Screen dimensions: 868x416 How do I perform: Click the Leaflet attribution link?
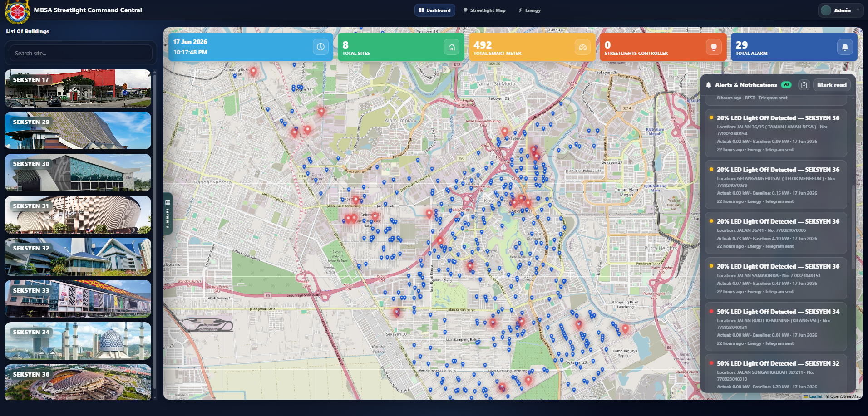[815, 396]
